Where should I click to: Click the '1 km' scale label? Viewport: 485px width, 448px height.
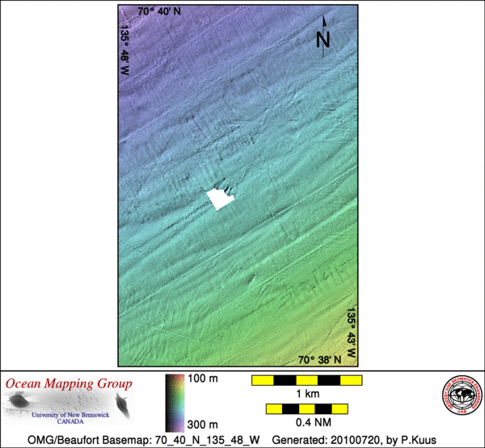pos(306,394)
